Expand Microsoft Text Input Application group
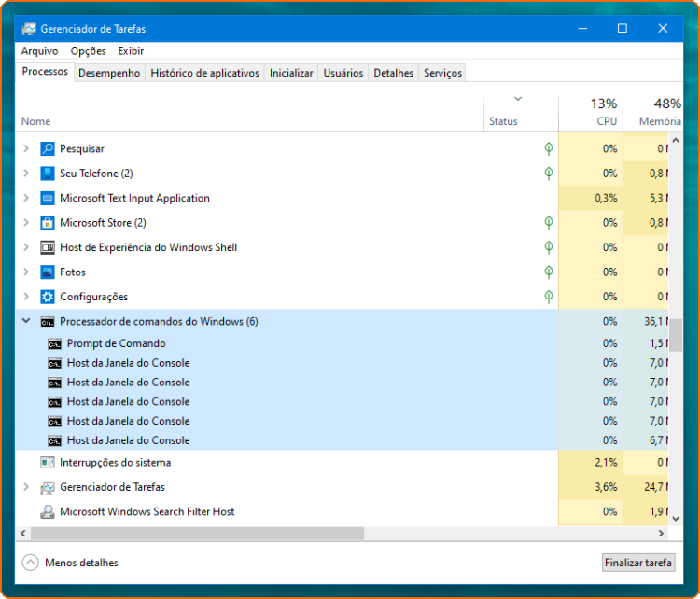This screenshot has height=599, width=700. pos(26,198)
